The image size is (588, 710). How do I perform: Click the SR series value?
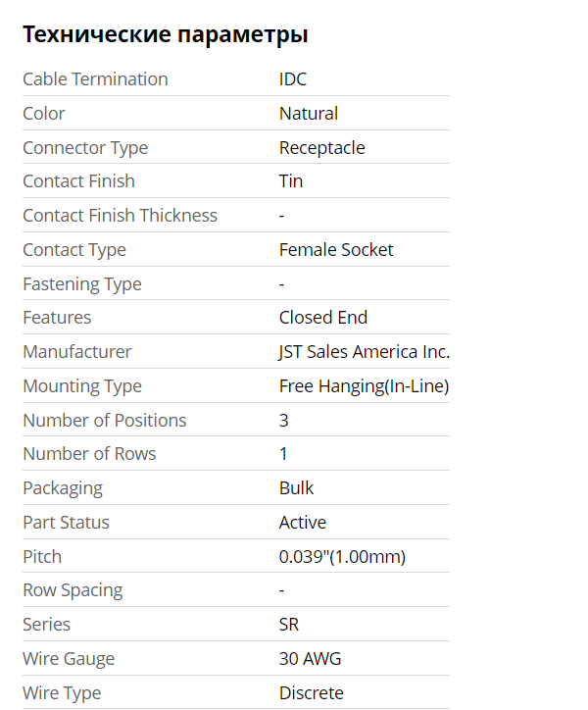pos(289,625)
